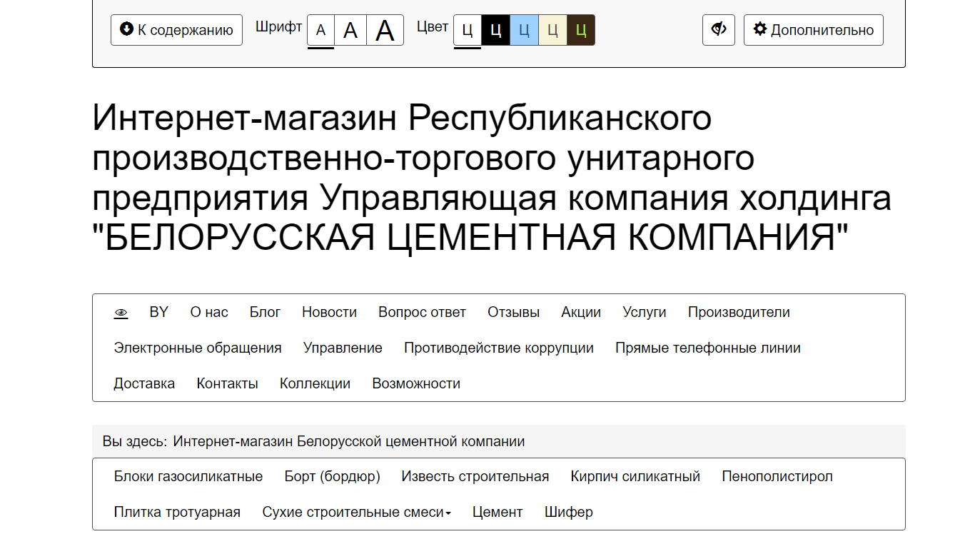The image size is (980, 559).
Task: Click breadcrumb Интернет-магазин Белорусской цементной компании
Action: [x=349, y=441]
